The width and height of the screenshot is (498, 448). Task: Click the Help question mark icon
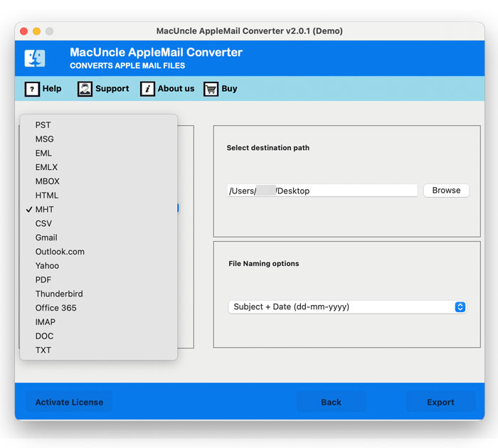click(x=32, y=89)
